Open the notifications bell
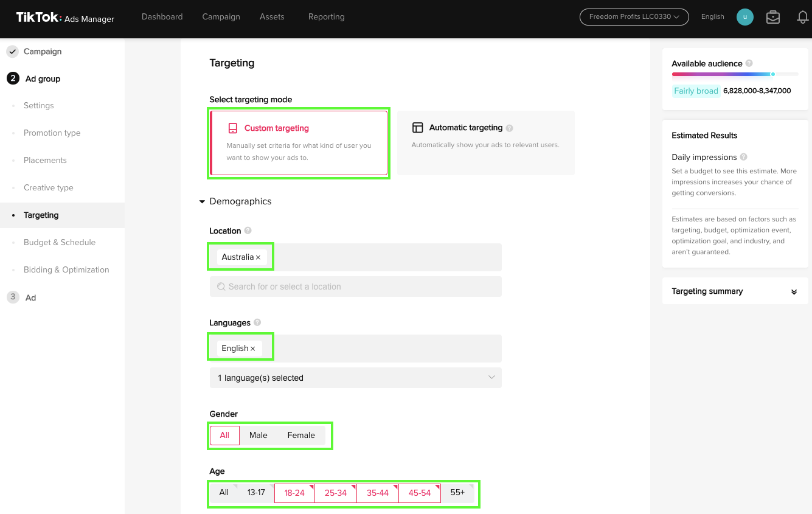Viewport: 812px width, 514px height. tap(803, 17)
